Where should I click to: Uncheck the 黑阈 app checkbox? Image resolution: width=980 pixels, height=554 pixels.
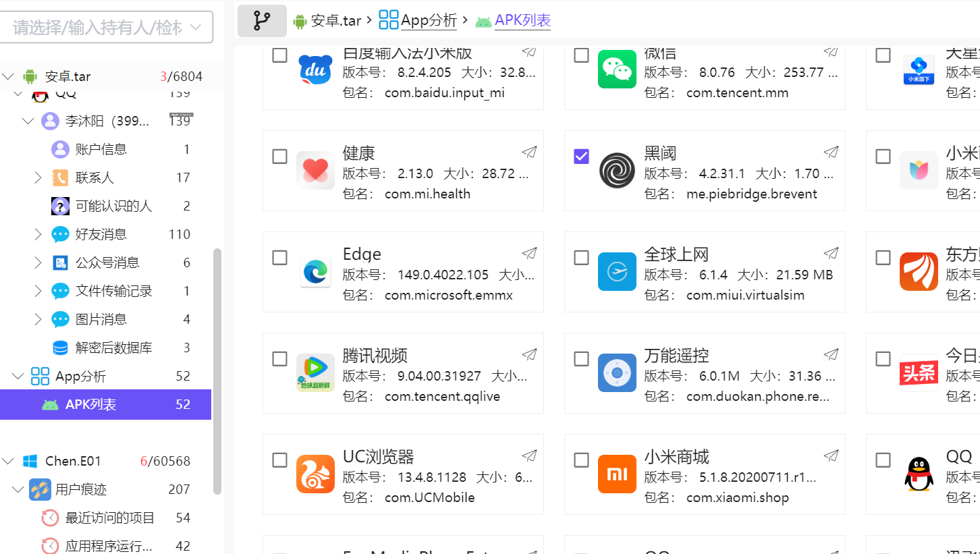[x=581, y=157]
